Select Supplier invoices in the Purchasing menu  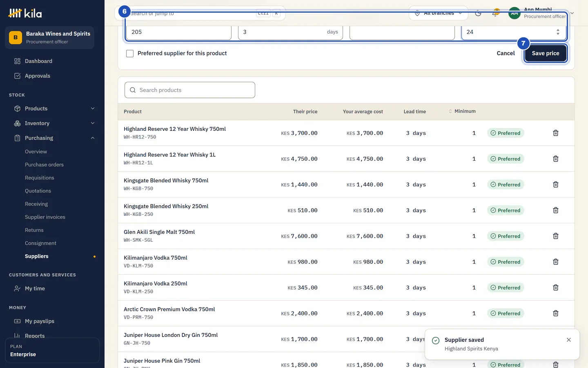point(45,217)
